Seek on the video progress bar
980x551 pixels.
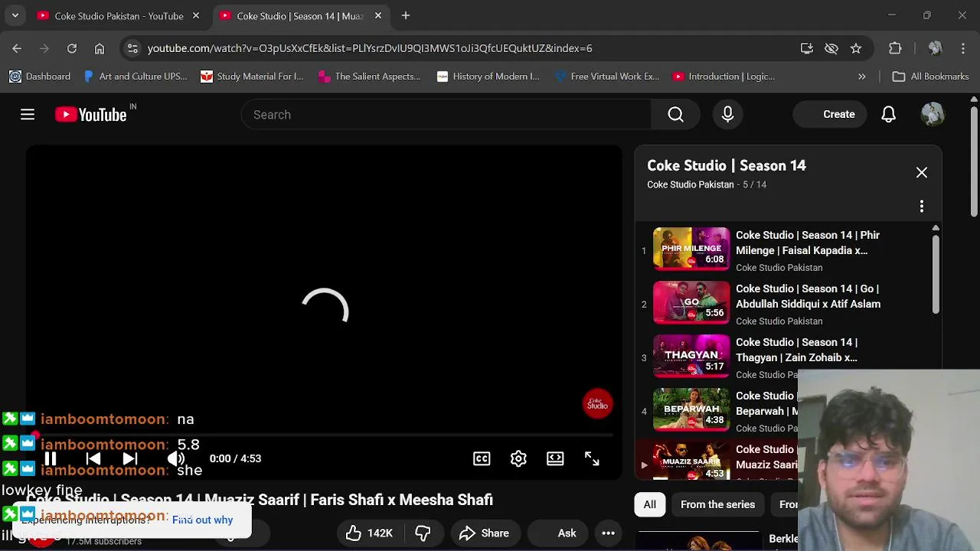[x=325, y=435]
